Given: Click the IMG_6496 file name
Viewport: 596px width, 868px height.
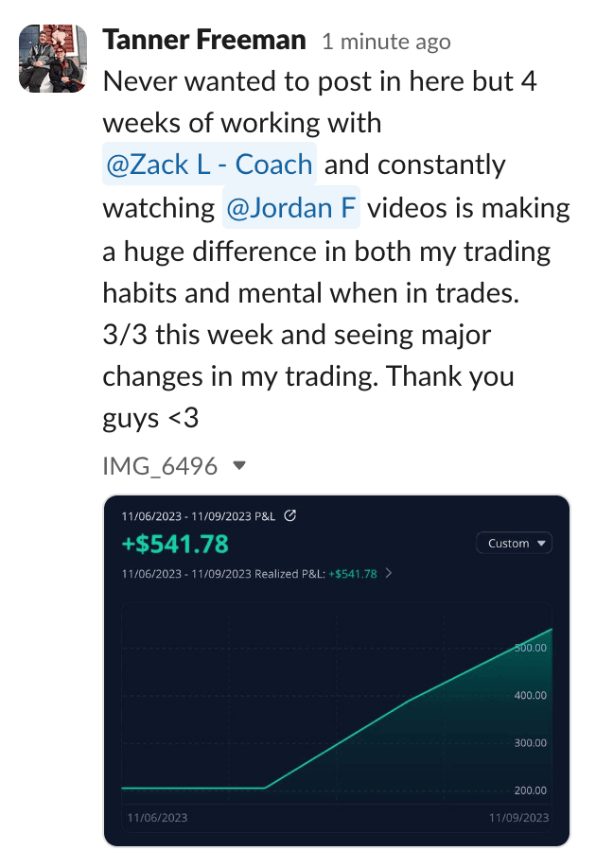Looking at the screenshot, I should pyautogui.click(x=160, y=465).
